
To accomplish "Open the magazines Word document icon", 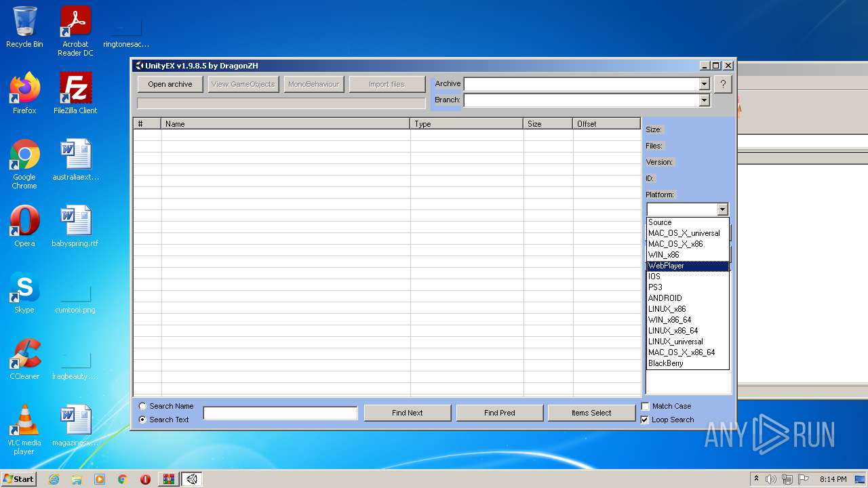I will coord(75,426).
